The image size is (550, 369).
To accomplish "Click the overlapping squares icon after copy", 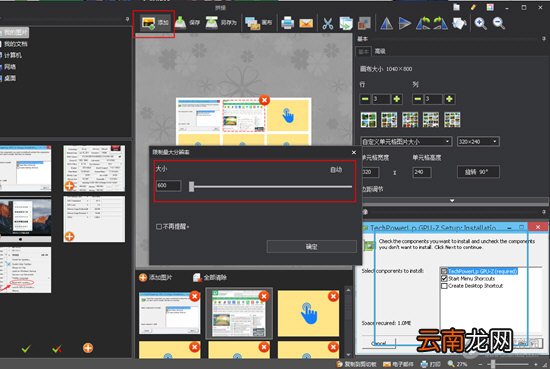I will click(x=364, y=24).
